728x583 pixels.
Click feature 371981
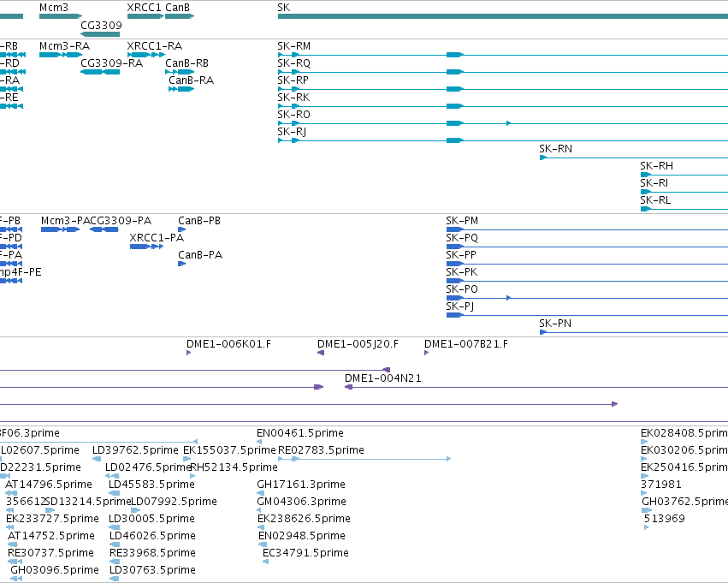tap(644, 493)
